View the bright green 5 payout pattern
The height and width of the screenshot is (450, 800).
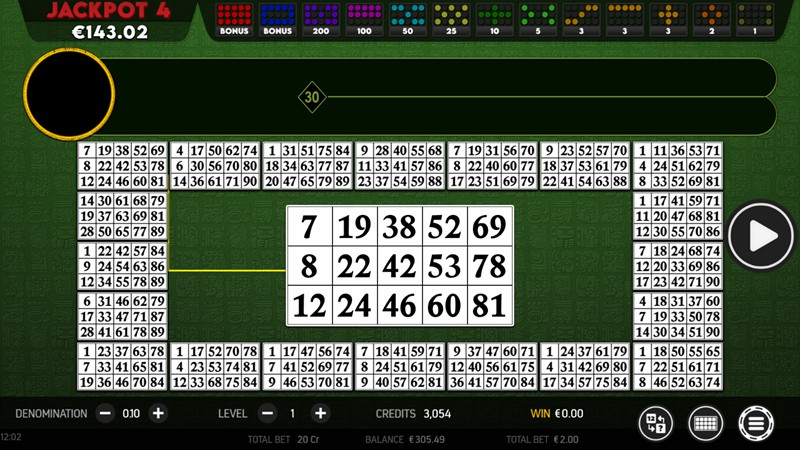[538, 20]
